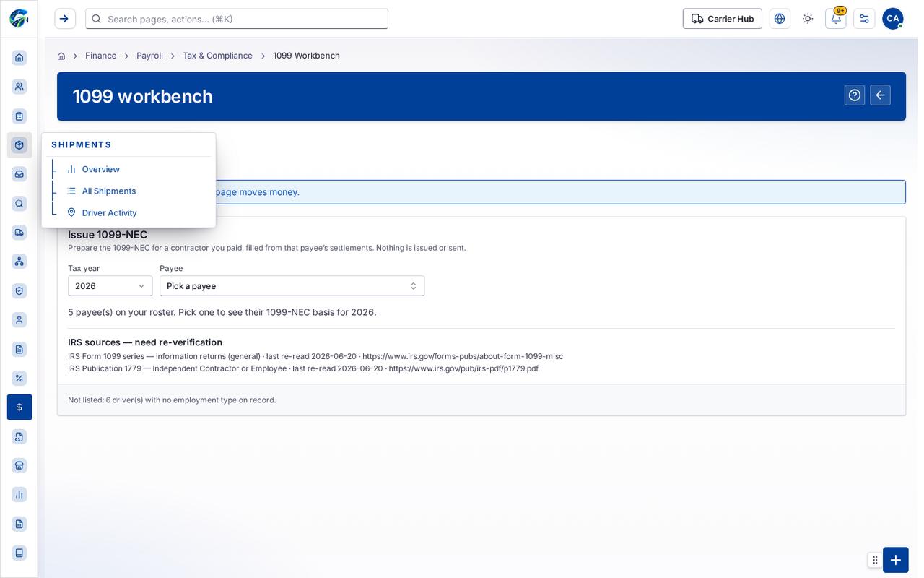Click the home breadcrumb icon
The image size is (924, 578).
(x=61, y=56)
